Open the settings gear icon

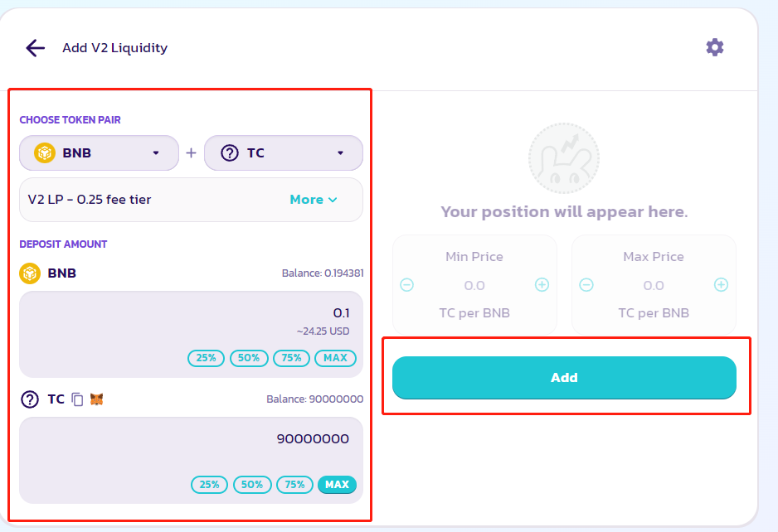coord(715,47)
